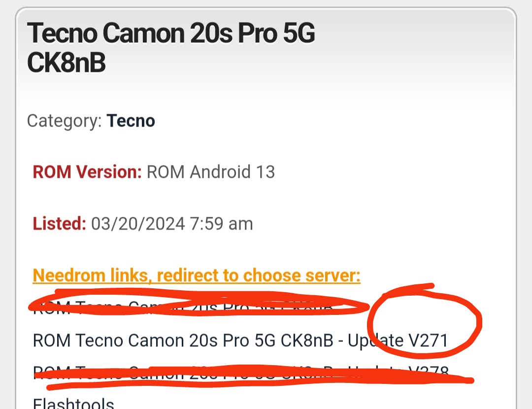The height and width of the screenshot is (409, 532).
Task: Click the CK8nB model code in title
Action: (66, 63)
